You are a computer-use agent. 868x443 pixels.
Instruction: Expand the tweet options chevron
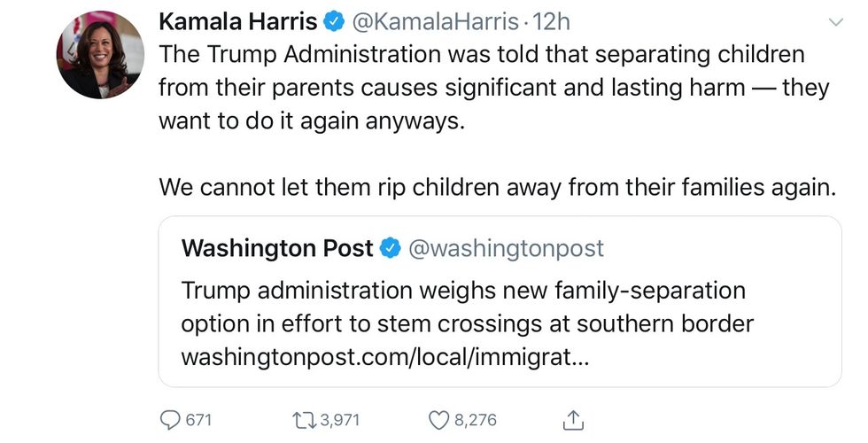[834, 21]
